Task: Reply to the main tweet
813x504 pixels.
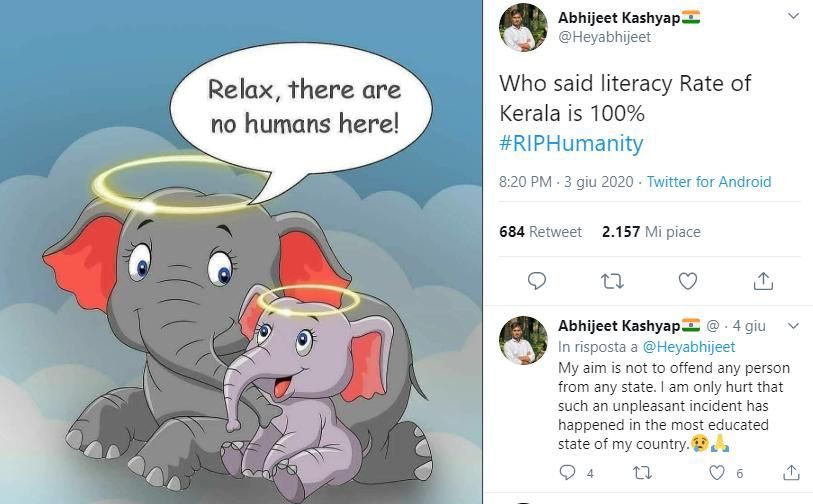Action: [537, 281]
